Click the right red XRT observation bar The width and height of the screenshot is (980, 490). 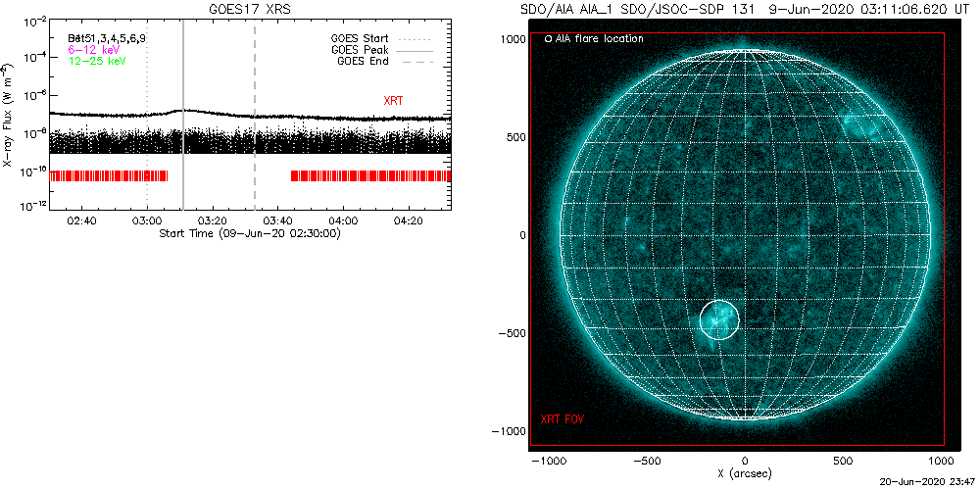[x=371, y=175]
